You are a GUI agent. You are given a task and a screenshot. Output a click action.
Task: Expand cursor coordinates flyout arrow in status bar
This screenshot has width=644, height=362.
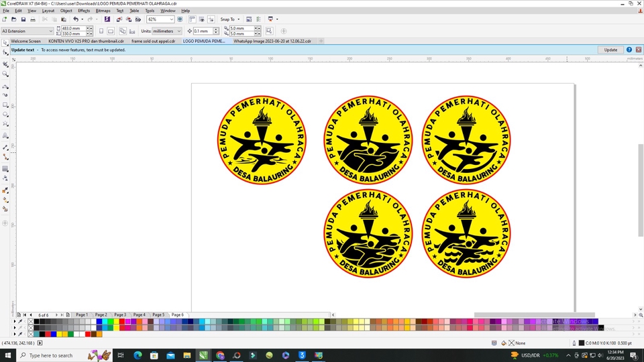coord(40,343)
